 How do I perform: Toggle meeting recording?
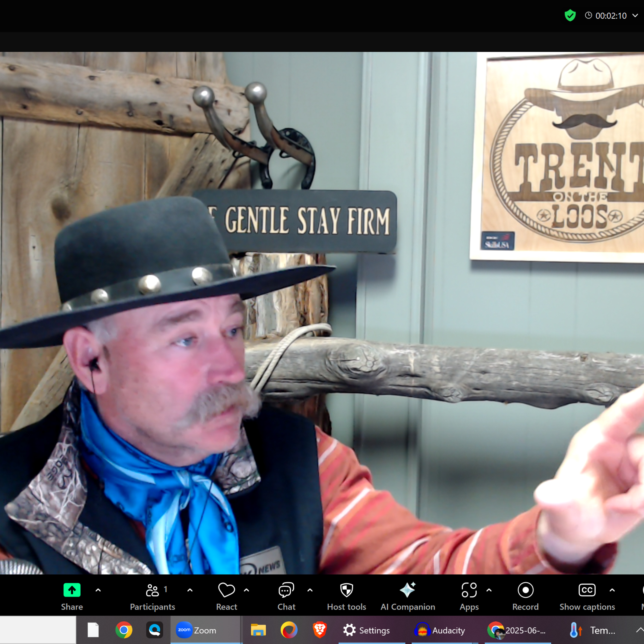coord(525,590)
